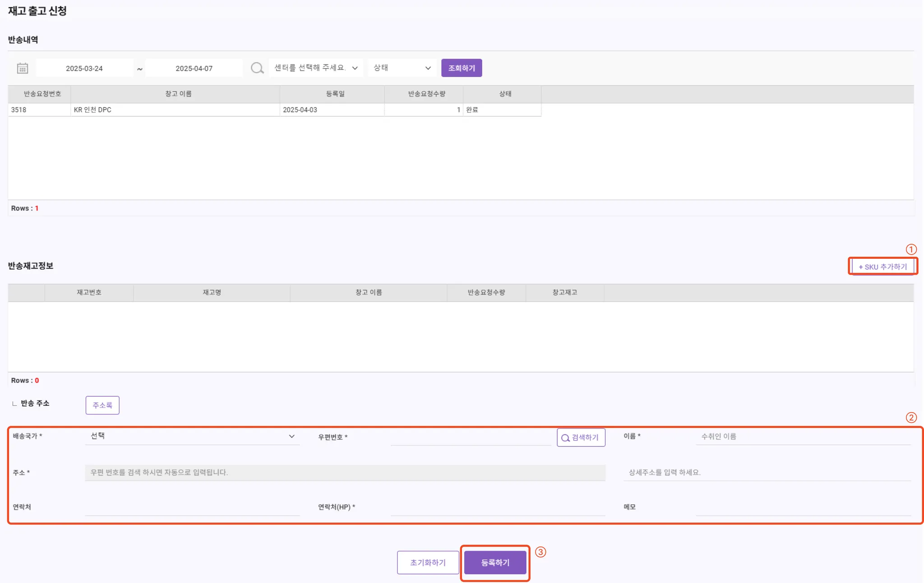924x583 pixels.
Task: Click the magnifier search icon near center dropdown
Action: coord(257,68)
